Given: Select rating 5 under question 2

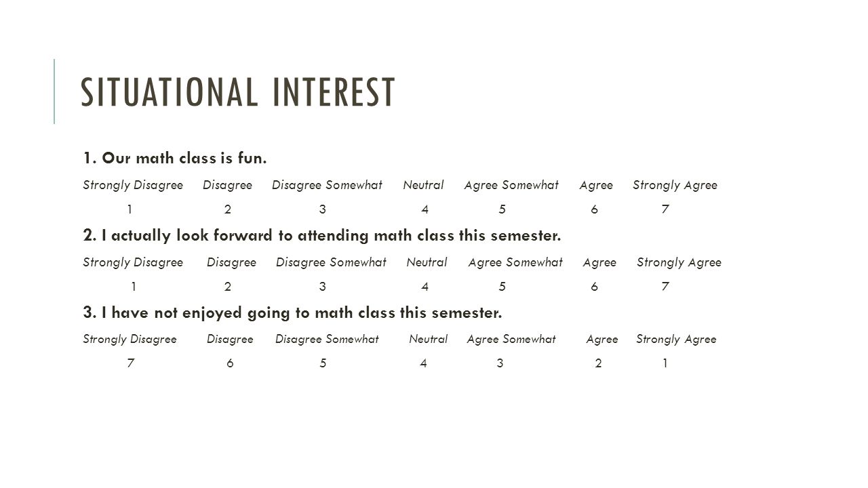Looking at the screenshot, I should click(x=502, y=287).
